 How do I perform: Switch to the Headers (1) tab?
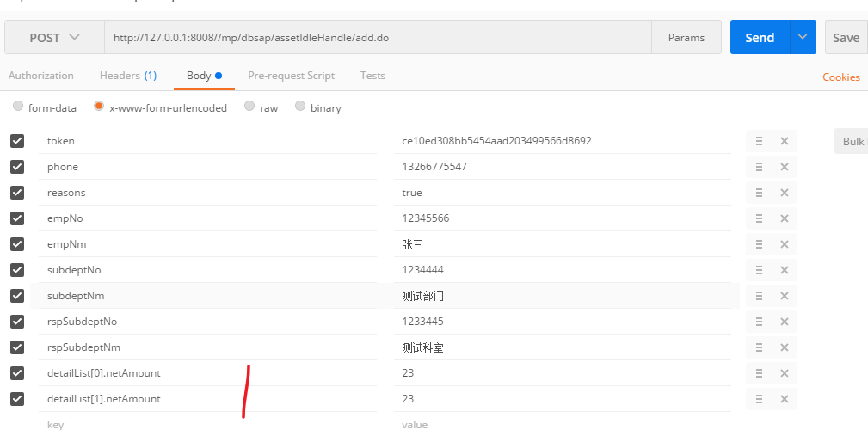pos(128,76)
